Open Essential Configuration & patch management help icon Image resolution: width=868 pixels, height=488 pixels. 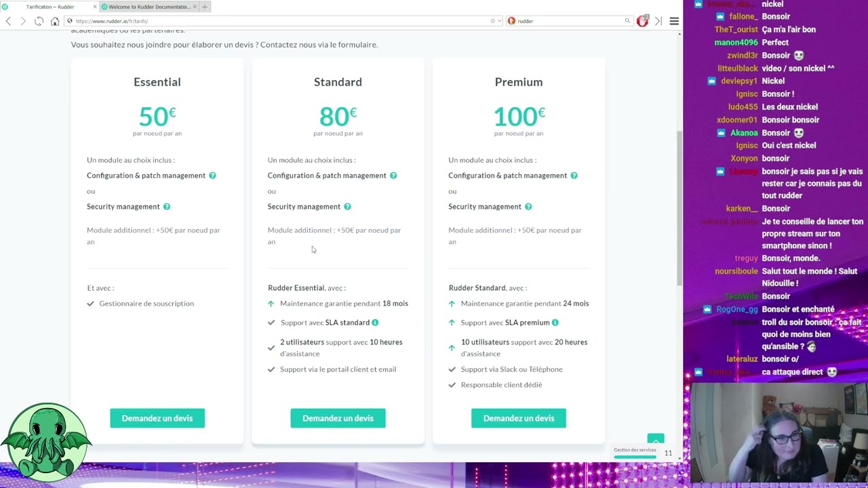click(x=212, y=176)
